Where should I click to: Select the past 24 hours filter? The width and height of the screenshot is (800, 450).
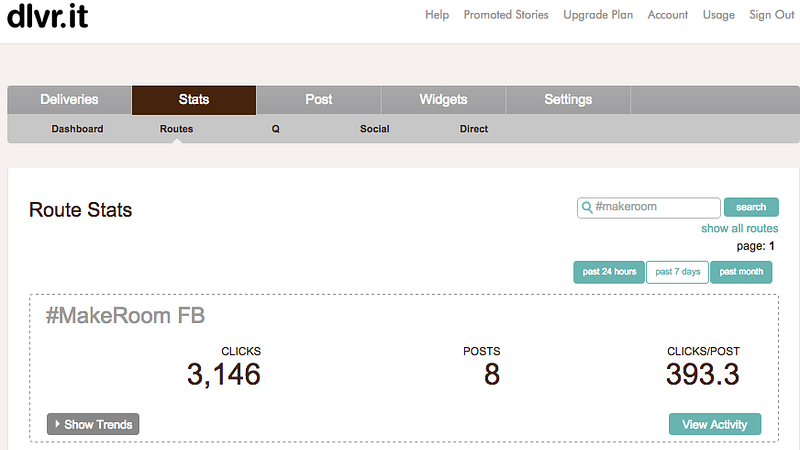[609, 272]
